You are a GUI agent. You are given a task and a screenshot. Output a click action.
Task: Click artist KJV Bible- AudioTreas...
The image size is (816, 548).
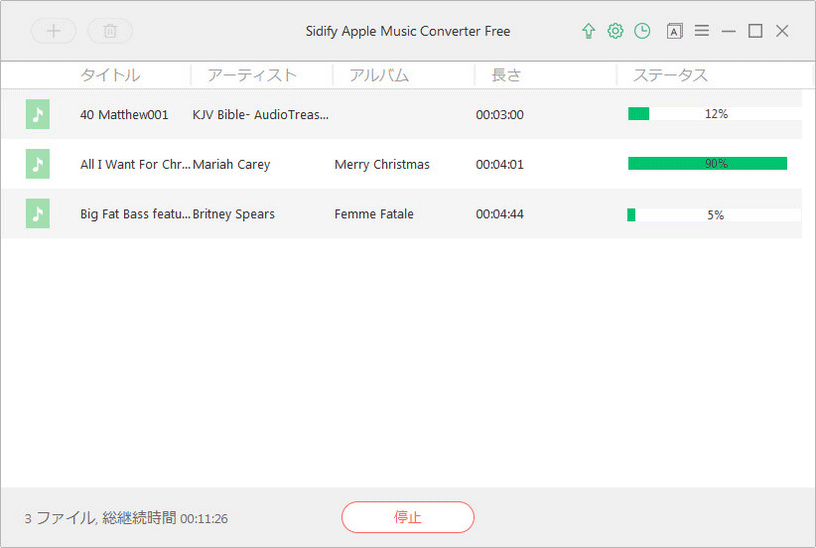tap(260, 114)
